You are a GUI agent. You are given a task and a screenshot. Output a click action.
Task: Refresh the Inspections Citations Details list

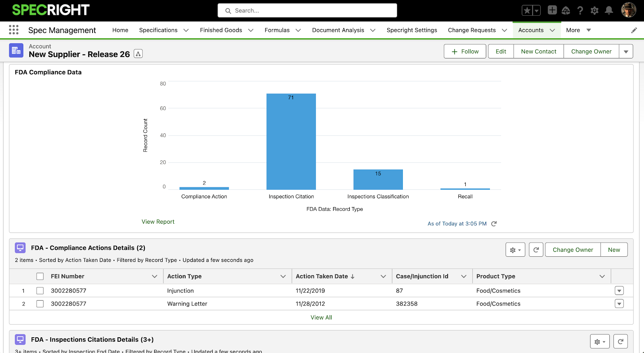click(621, 342)
